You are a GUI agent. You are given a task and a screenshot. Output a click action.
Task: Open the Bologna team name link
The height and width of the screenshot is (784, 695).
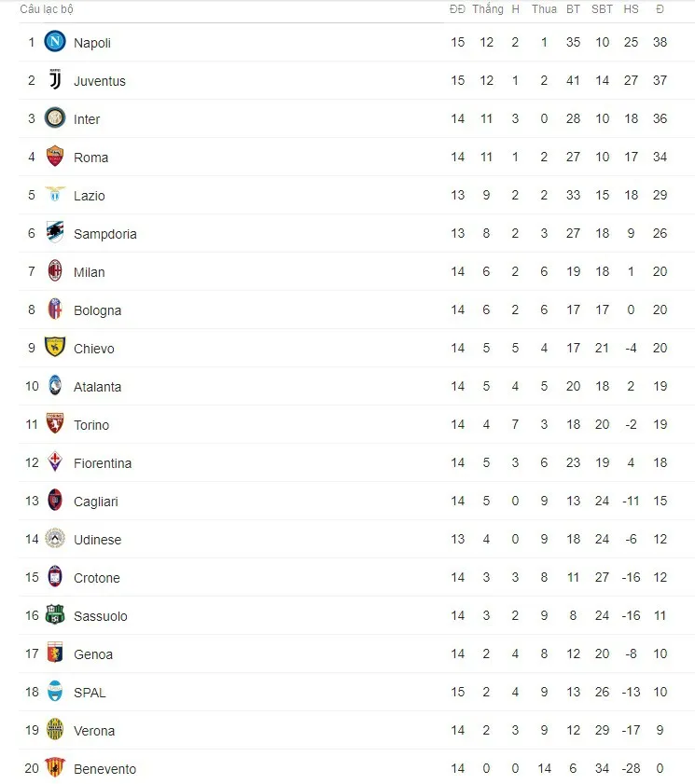[x=98, y=310]
